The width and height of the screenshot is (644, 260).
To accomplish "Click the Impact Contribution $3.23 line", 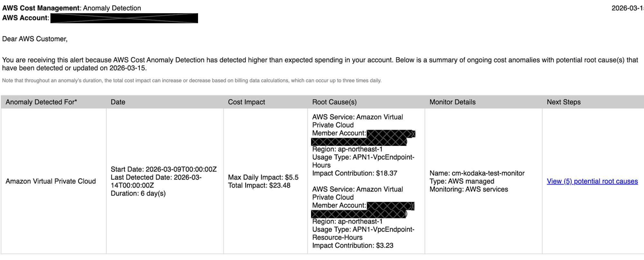I will point(353,245).
